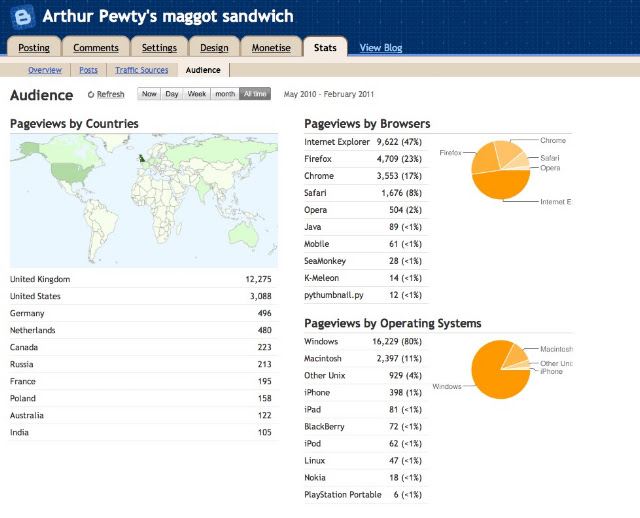Click the Australia country row label
The width and height of the screenshot is (640, 518).
(27, 416)
